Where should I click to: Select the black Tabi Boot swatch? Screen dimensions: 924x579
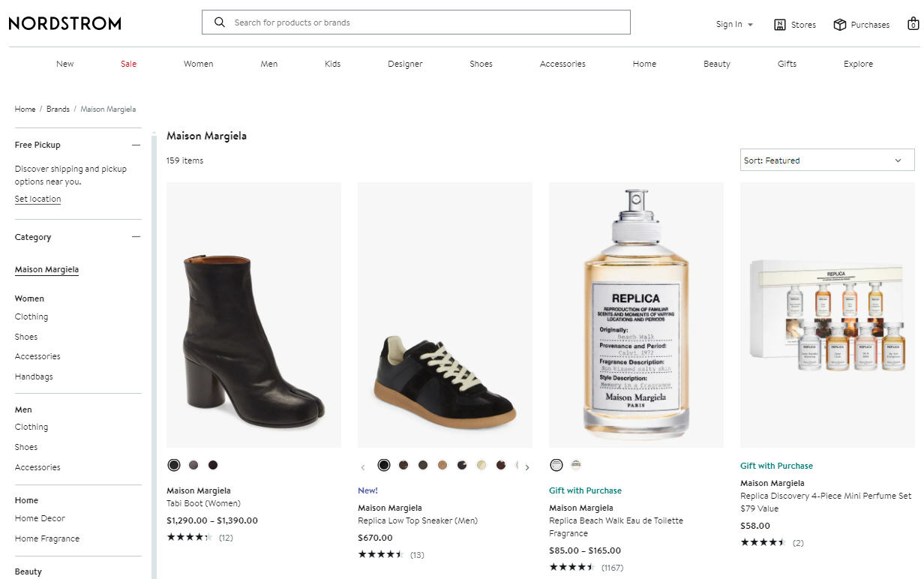tap(174, 465)
